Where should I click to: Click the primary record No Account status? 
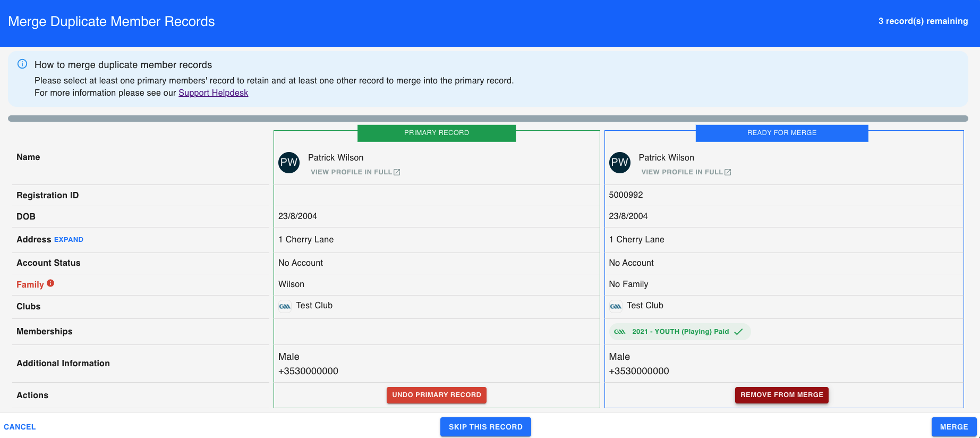click(301, 263)
